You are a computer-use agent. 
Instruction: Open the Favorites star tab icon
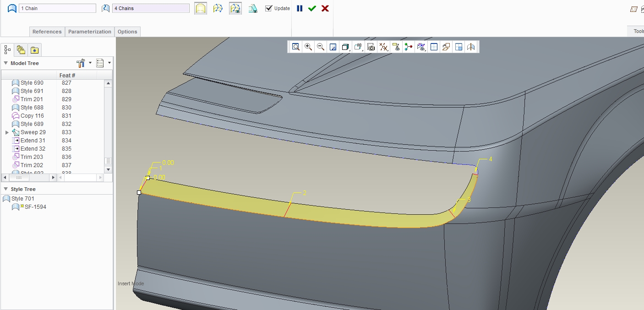coord(35,49)
